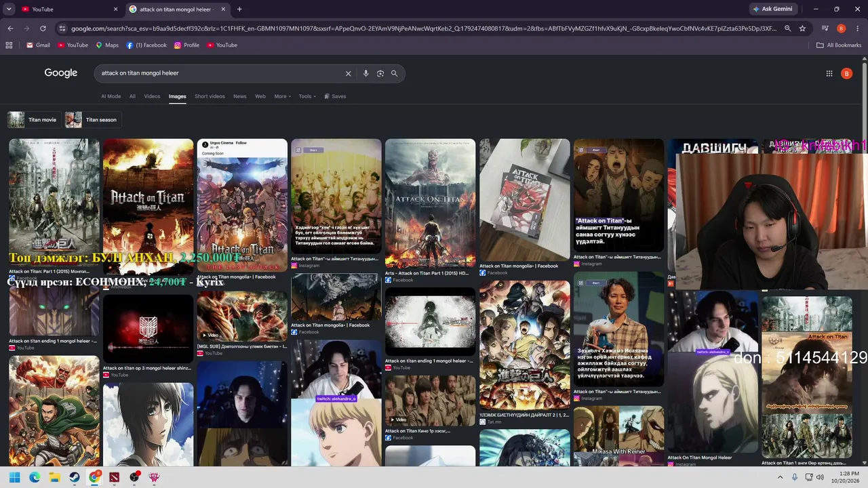Open search by image (Lens) icon
This screenshot has width=868, height=488.
pos(380,73)
